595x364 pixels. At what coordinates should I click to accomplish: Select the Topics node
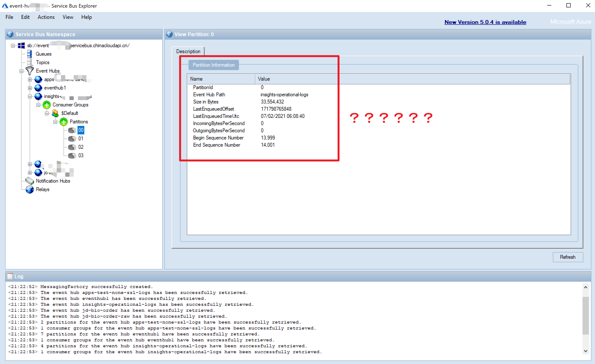click(43, 62)
